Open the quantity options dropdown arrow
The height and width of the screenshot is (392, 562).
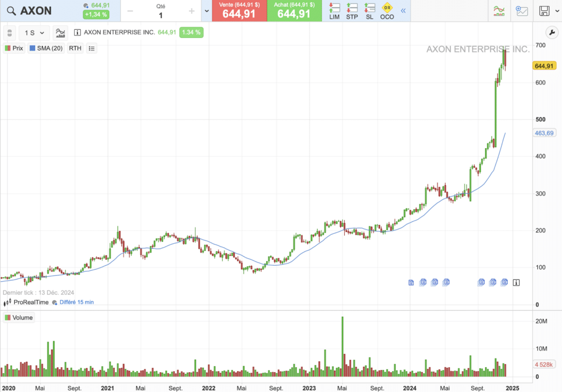(x=207, y=11)
